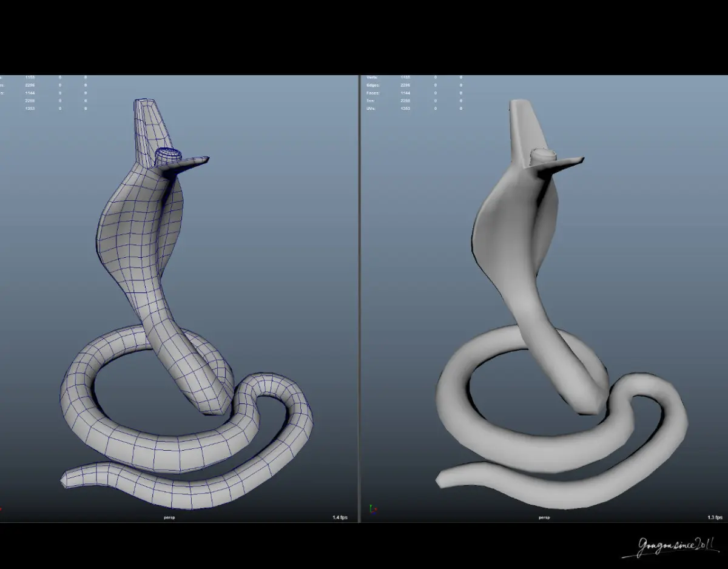
Task: Click the value '2296' in left viewport HUD
Action: click(30, 86)
